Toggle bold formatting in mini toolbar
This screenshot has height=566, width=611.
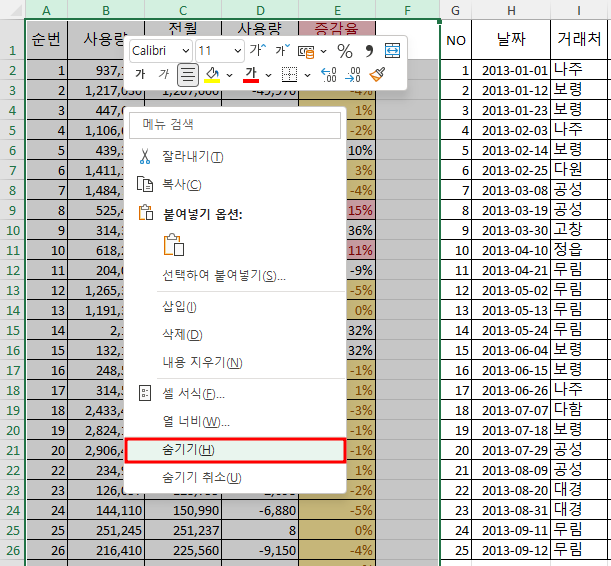[140, 74]
